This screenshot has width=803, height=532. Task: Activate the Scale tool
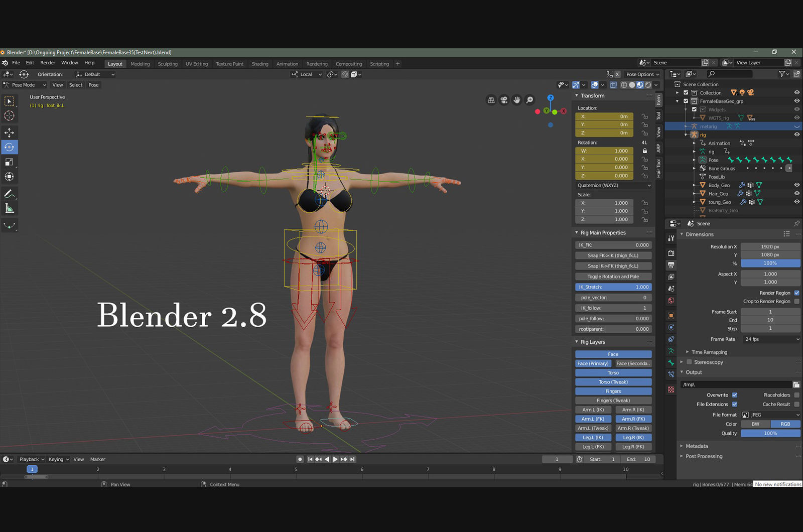click(10, 162)
